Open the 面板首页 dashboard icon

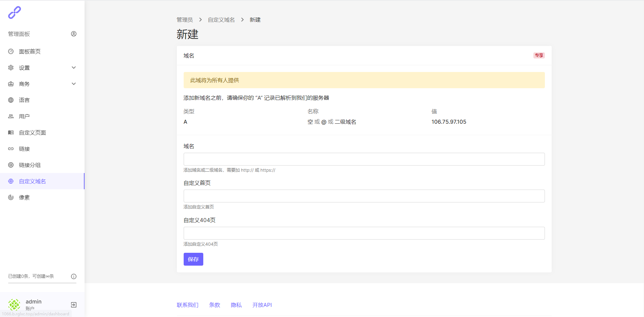point(11,51)
